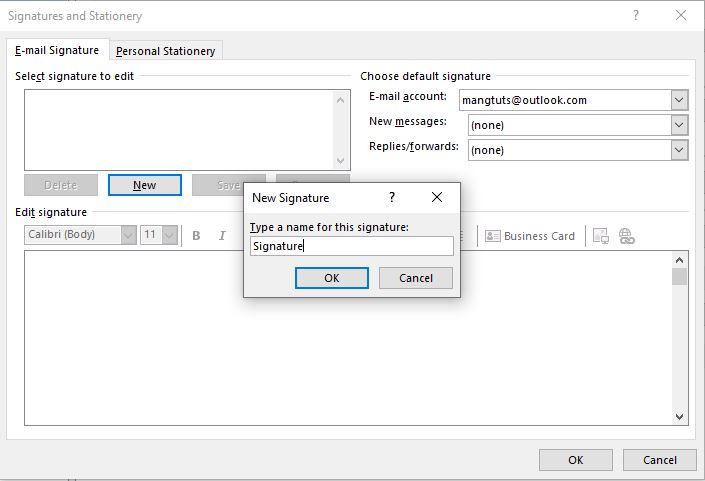Open the Calibri (Body) font dropdown
The height and width of the screenshot is (481, 705).
[128, 235]
